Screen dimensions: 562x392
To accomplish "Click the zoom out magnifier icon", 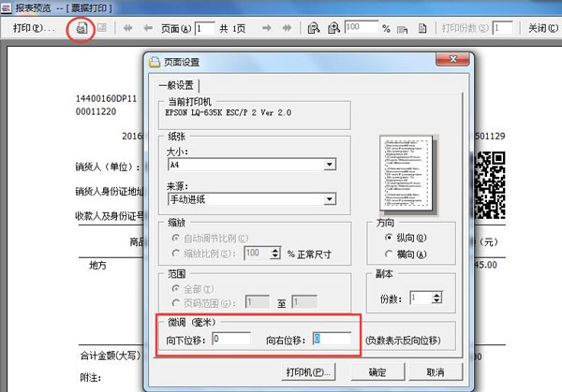I will [x=312, y=28].
